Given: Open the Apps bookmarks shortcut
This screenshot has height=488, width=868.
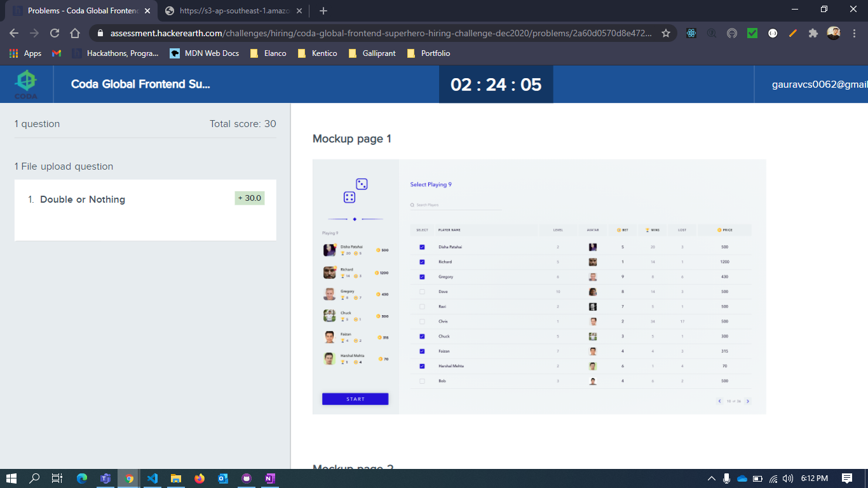Looking at the screenshot, I should (25, 53).
